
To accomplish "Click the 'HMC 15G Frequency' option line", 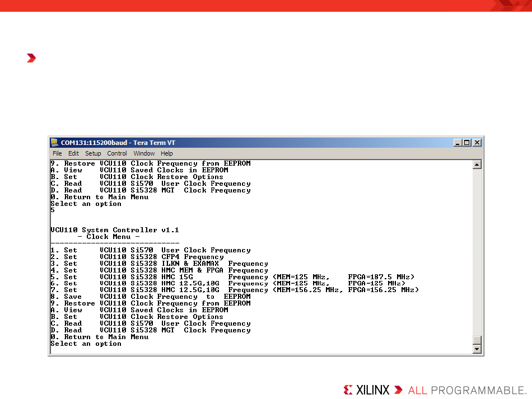I will pyautogui.click(x=232, y=277).
